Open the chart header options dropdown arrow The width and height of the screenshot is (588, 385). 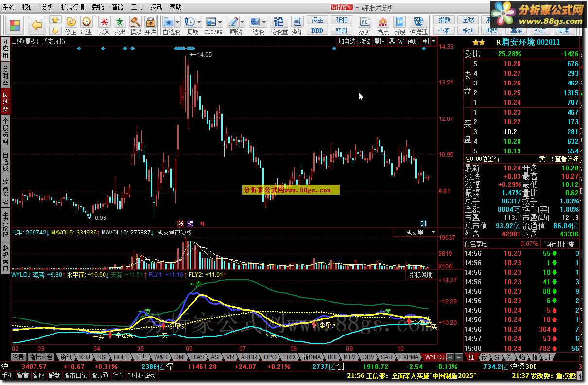(x=433, y=42)
